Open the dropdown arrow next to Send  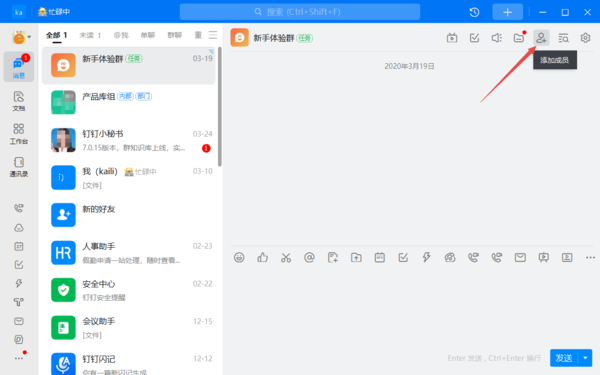click(585, 358)
